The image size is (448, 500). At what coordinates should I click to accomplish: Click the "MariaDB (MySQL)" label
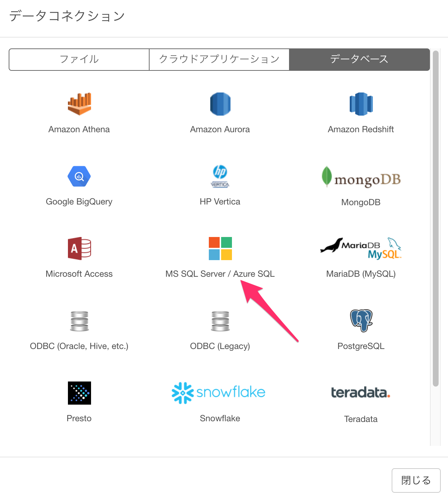click(x=361, y=274)
